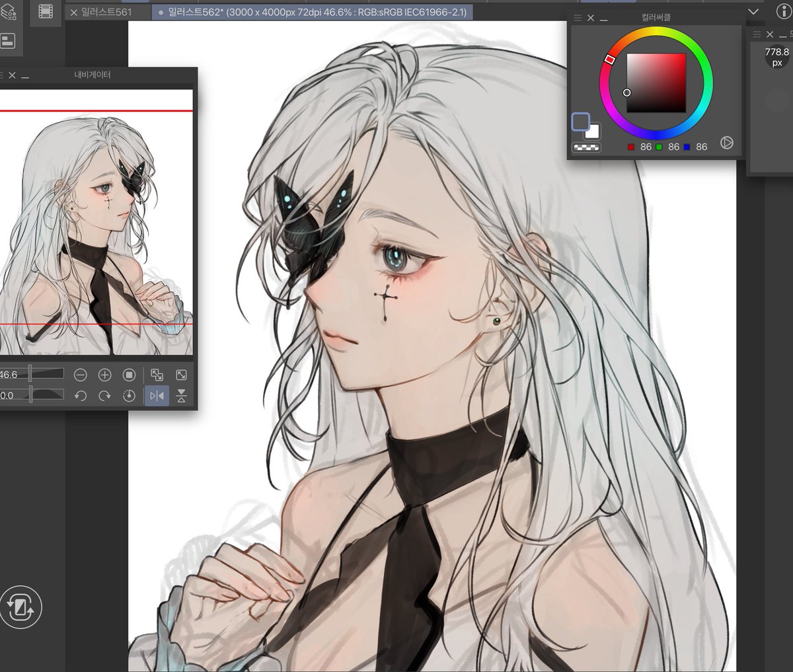Rotate canvas right in Navigator
Screen dimensions: 793x672
click(x=104, y=396)
